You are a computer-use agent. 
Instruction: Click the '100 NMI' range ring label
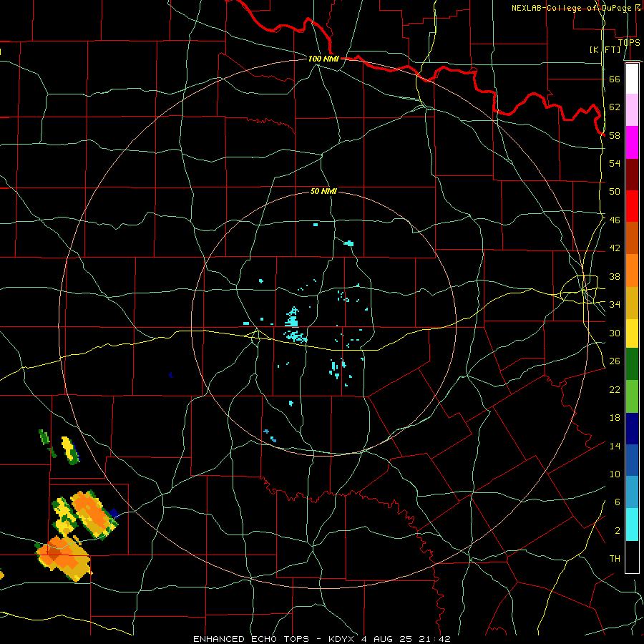(323, 59)
